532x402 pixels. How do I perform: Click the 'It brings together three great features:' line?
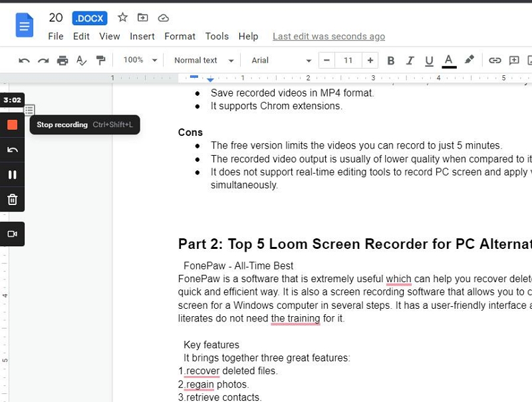point(267,358)
